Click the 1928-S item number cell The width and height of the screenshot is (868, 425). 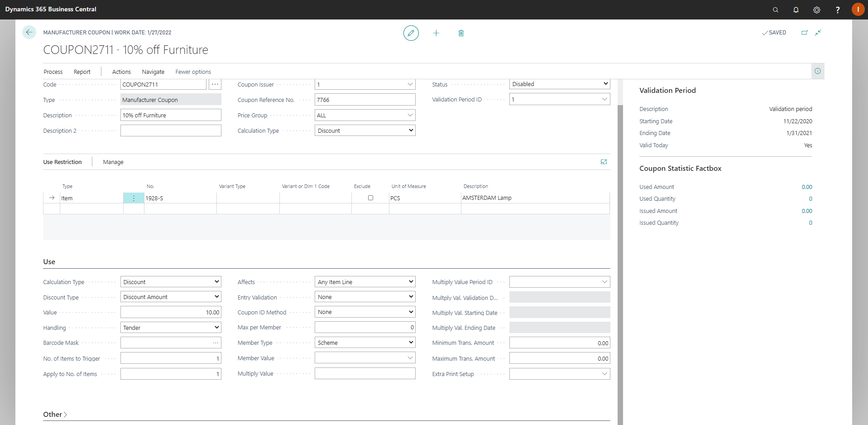180,198
